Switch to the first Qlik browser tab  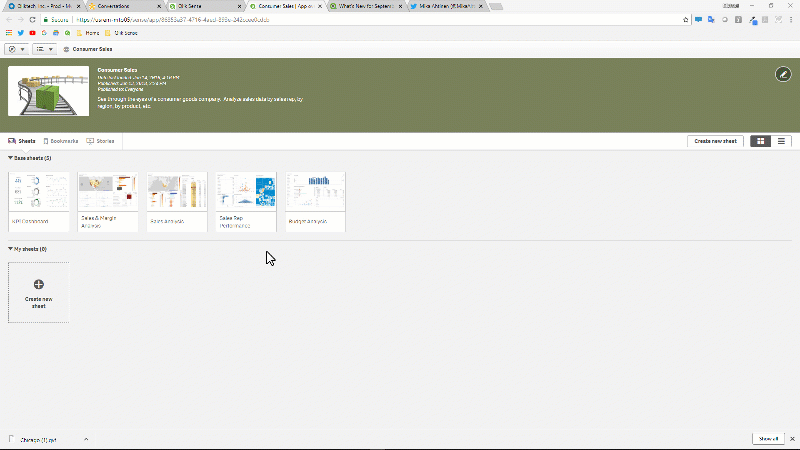click(x=42, y=6)
